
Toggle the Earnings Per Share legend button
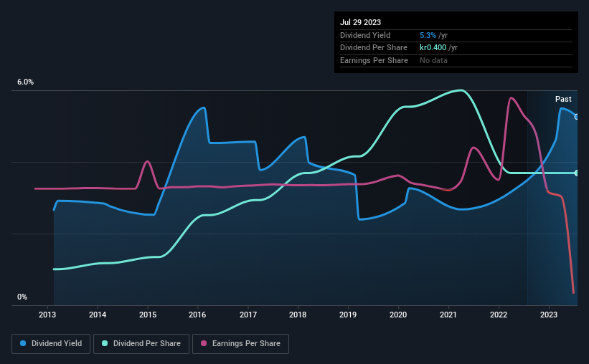tap(240, 344)
